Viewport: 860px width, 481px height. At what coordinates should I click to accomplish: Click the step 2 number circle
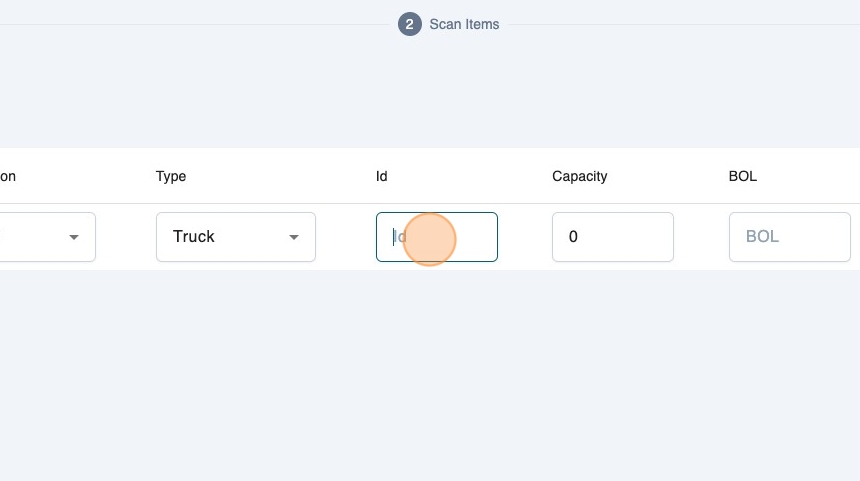(409, 24)
